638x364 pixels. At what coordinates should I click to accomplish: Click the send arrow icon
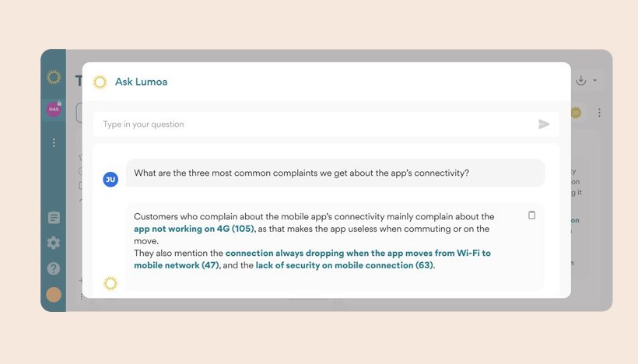544,124
